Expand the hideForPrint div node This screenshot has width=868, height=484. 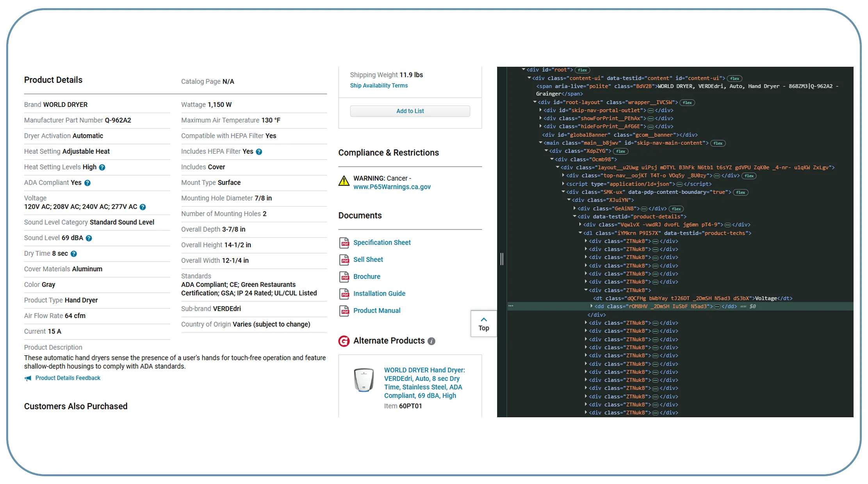(x=540, y=126)
